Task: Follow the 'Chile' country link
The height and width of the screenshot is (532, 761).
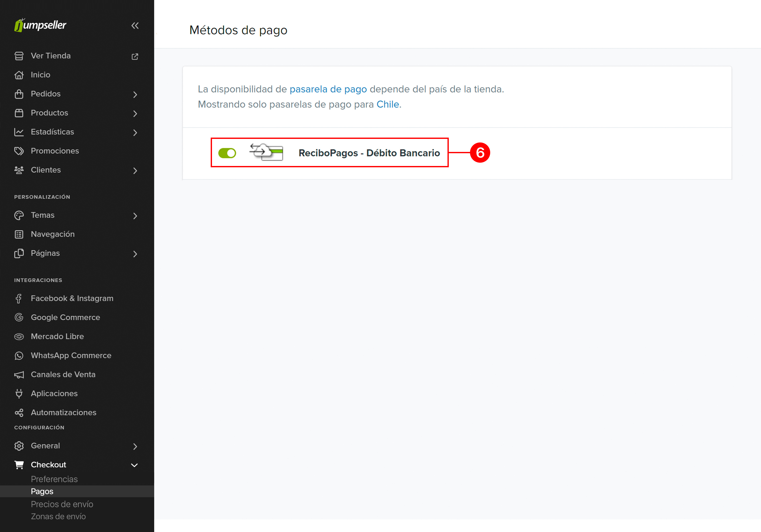Action: click(387, 104)
